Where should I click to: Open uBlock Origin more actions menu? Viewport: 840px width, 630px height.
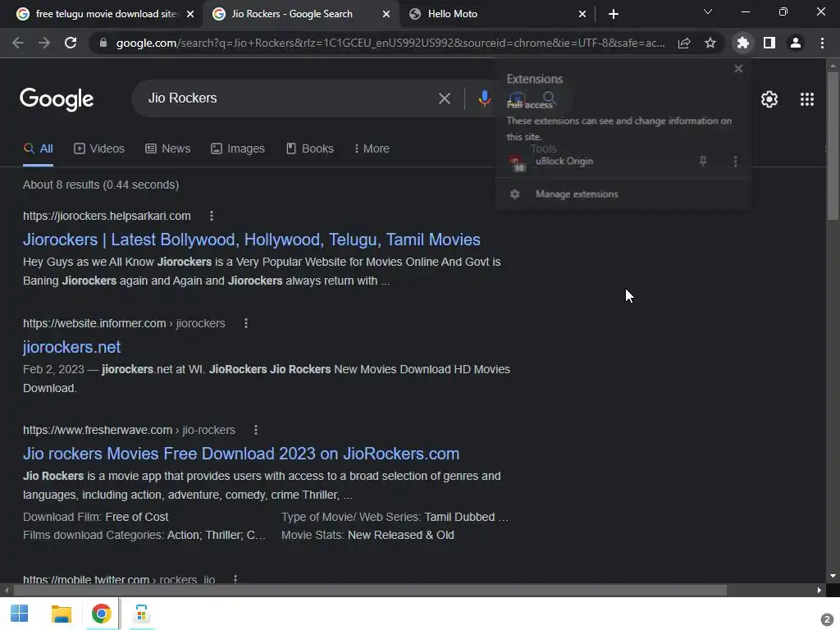[x=735, y=162]
